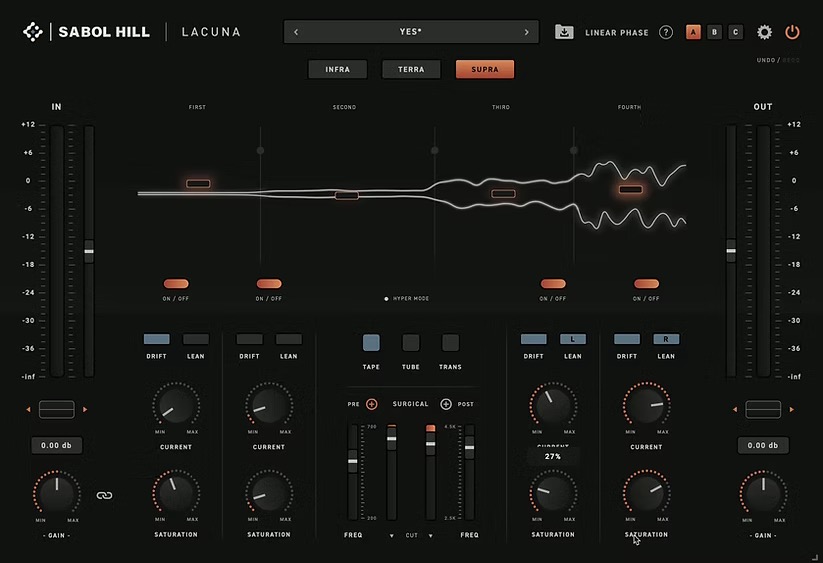Viewport: 823px width, 563px height.
Task: Choose the TRANS saturation type
Action: [x=450, y=343]
